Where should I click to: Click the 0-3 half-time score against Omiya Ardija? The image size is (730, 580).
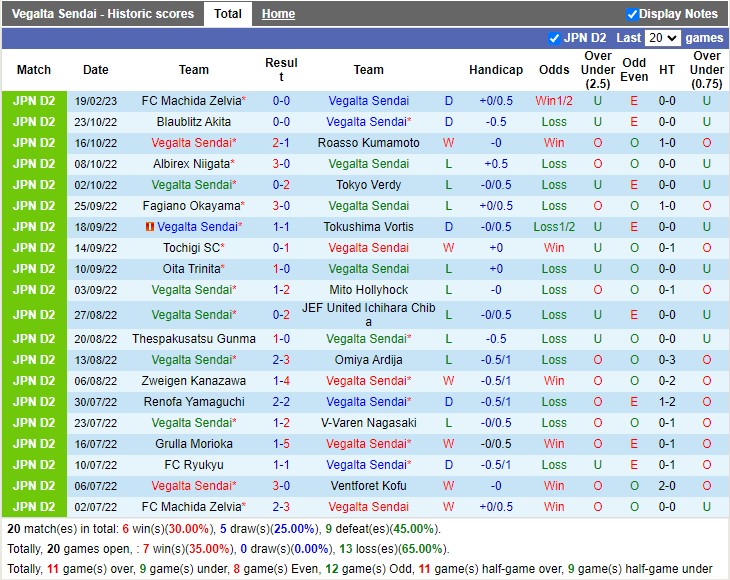667,360
